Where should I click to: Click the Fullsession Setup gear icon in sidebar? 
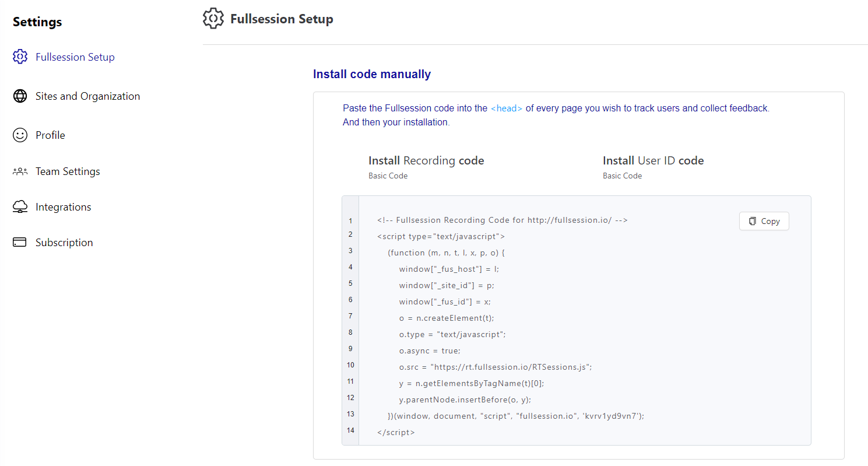[20, 57]
